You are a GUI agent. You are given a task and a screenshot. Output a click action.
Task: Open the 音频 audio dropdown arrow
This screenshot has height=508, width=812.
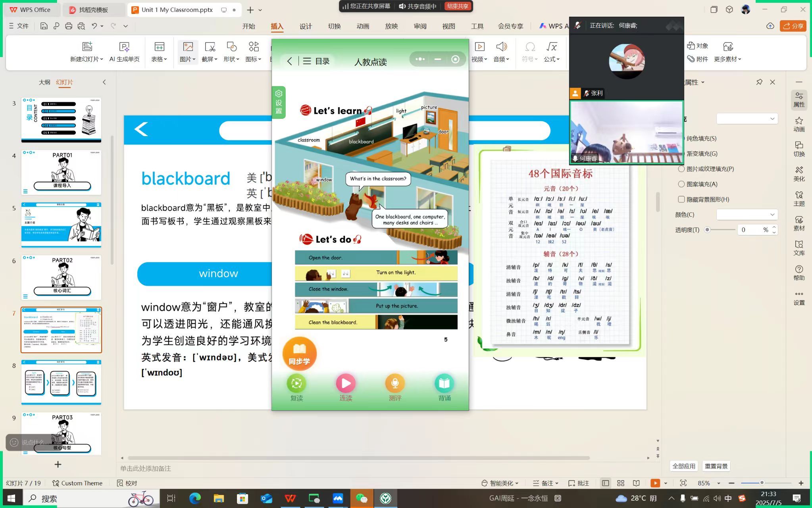click(x=507, y=59)
